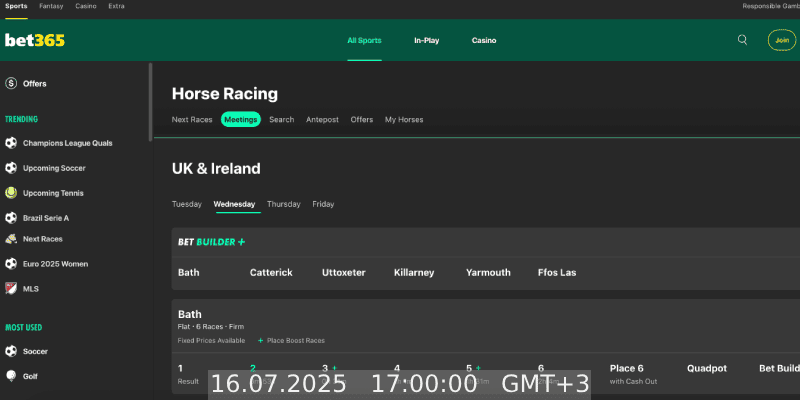
Task: Open Bath race 5 with plus marker
Action: tap(473, 368)
